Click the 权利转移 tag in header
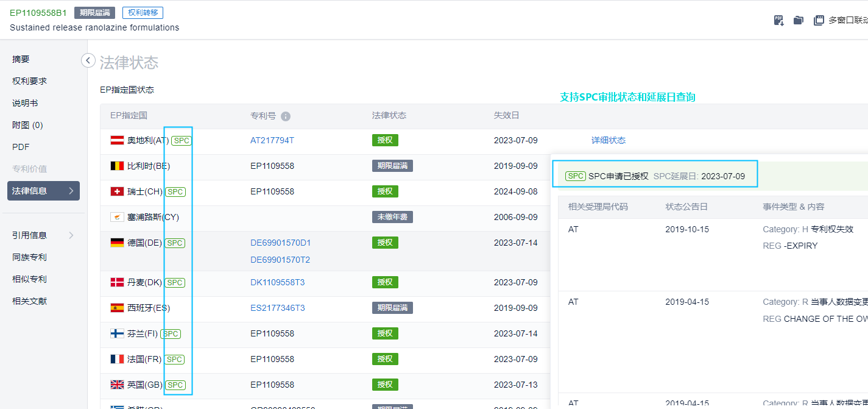This screenshot has width=868, height=409. pyautogui.click(x=143, y=13)
